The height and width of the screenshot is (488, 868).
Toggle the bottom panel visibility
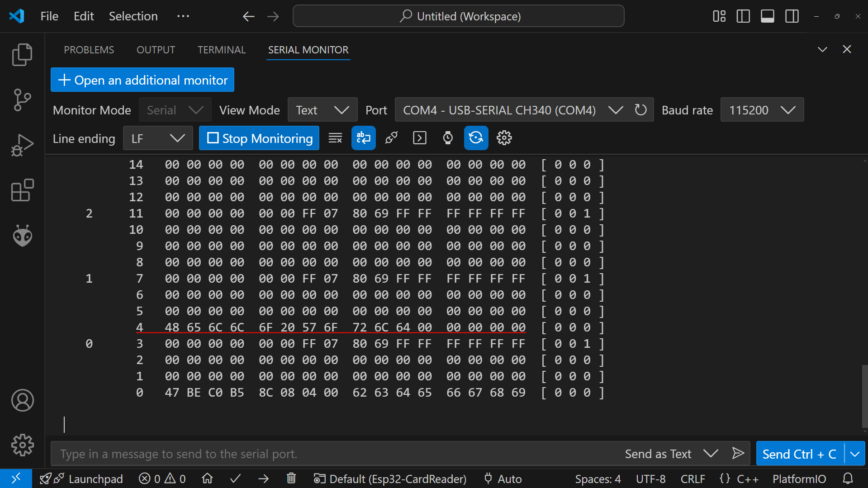click(768, 16)
